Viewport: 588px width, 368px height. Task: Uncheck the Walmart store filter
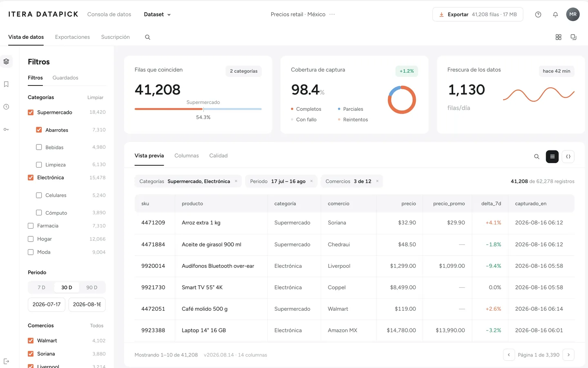point(31,341)
